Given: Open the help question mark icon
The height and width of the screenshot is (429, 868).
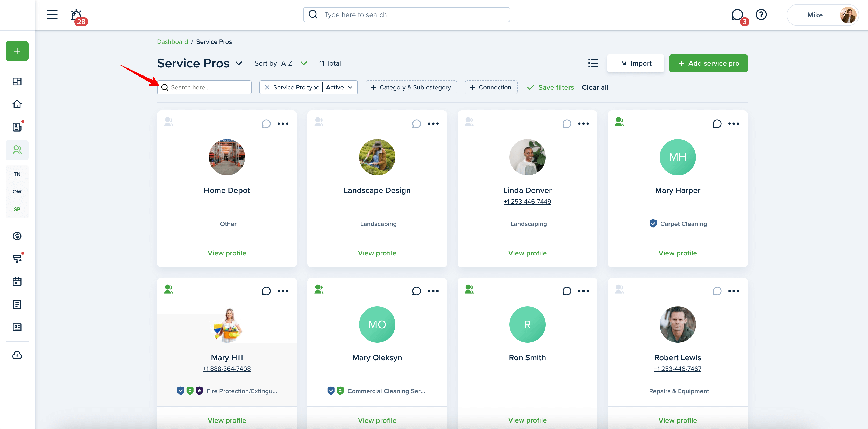Looking at the screenshot, I should click(x=761, y=15).
